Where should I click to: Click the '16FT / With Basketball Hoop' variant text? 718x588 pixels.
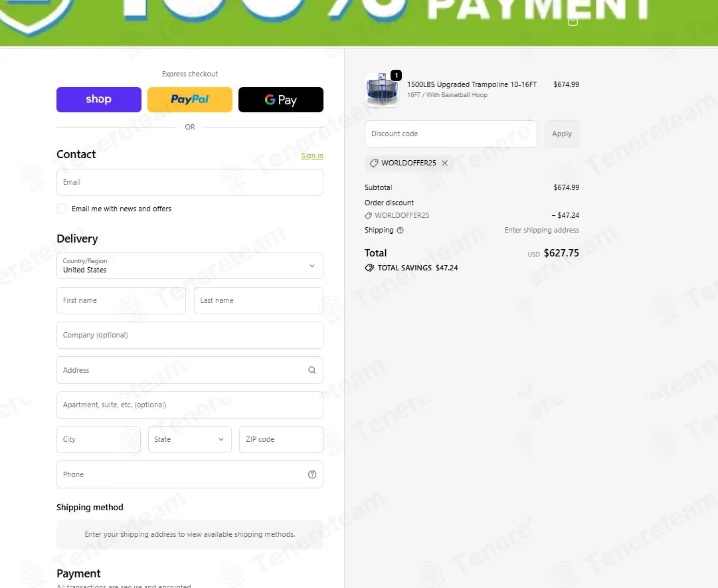[447, 95]
